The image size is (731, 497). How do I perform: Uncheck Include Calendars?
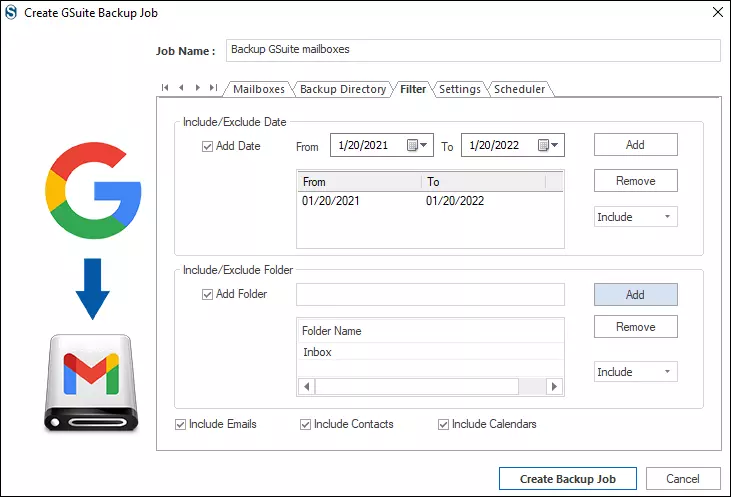[443, 424]
